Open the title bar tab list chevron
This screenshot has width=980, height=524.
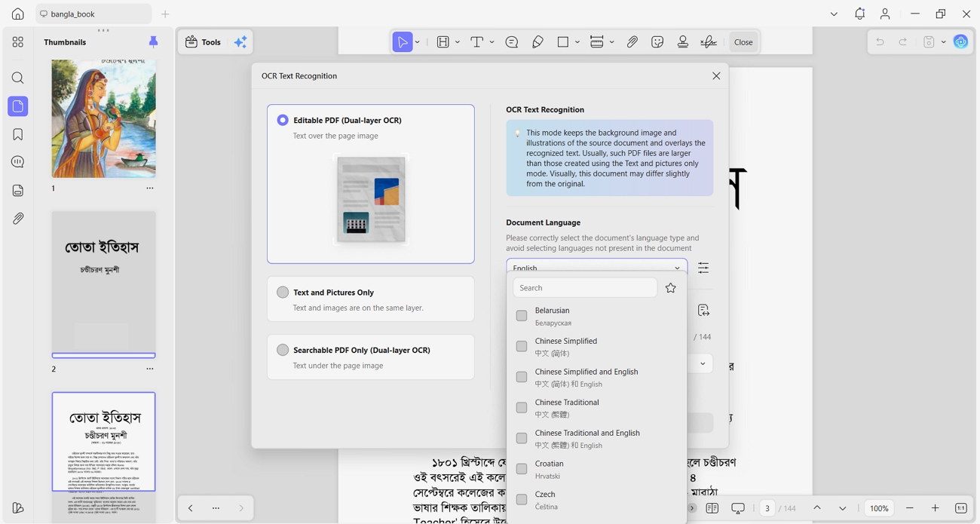coord(834,14)
